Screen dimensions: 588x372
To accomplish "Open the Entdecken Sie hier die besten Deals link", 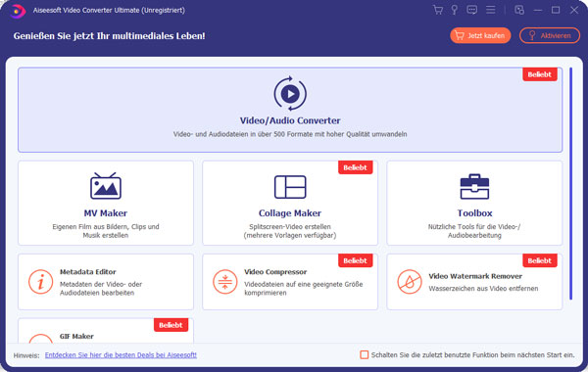I will point(121,355).
